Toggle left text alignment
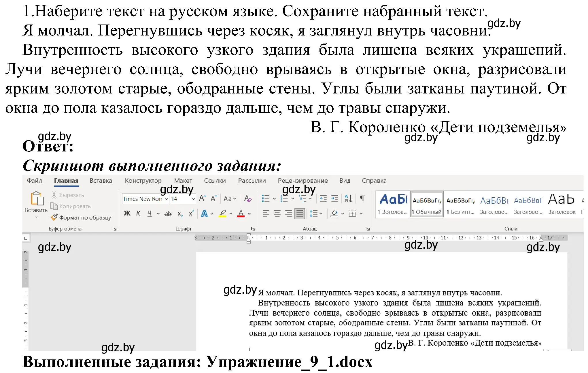588x373 pixels. click(266, 213)
